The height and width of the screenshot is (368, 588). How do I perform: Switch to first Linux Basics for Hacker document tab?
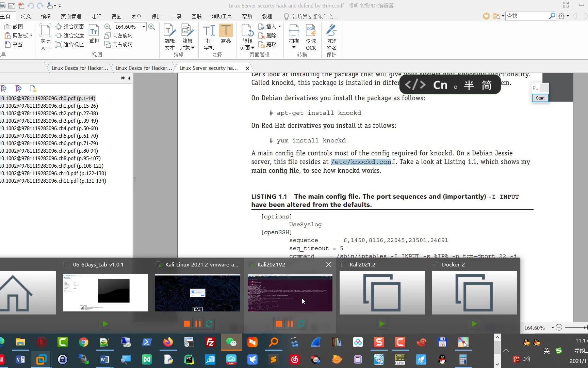(80, 68)
